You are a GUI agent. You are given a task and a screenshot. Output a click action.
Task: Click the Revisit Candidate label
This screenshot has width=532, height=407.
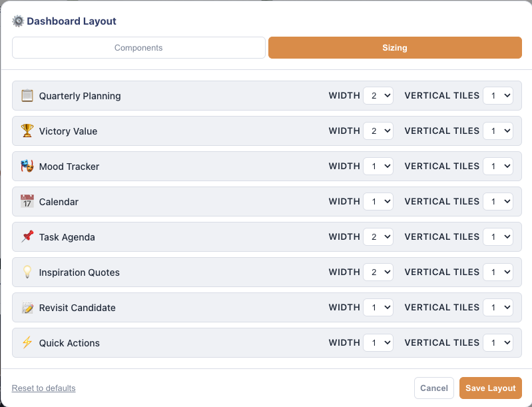(77, 308)
